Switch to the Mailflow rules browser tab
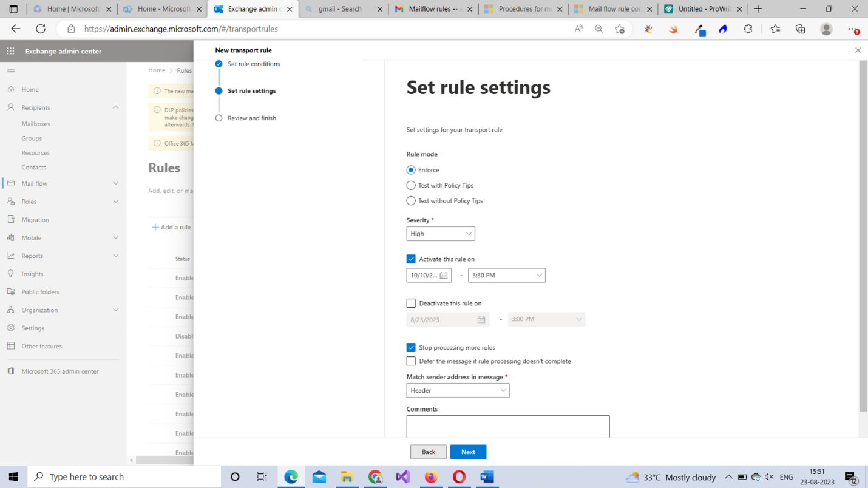Screen dimensions: 868x488 (433, 9)
